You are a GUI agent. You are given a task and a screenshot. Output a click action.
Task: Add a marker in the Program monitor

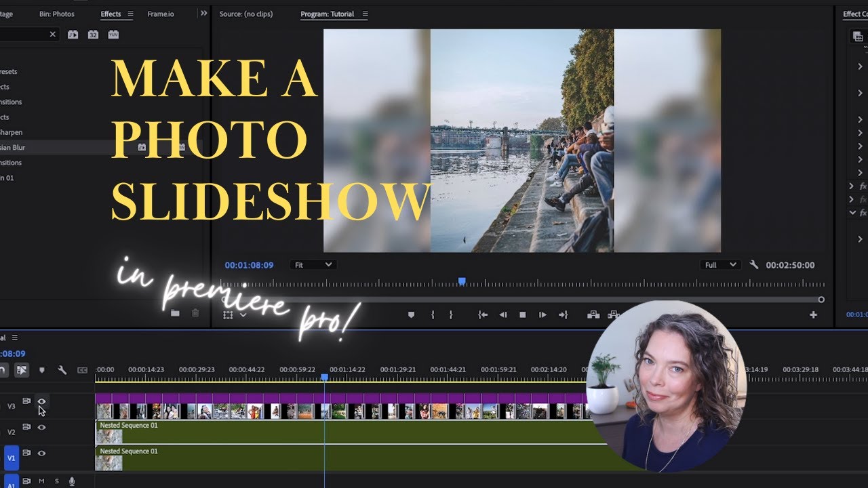click(411, 314)
